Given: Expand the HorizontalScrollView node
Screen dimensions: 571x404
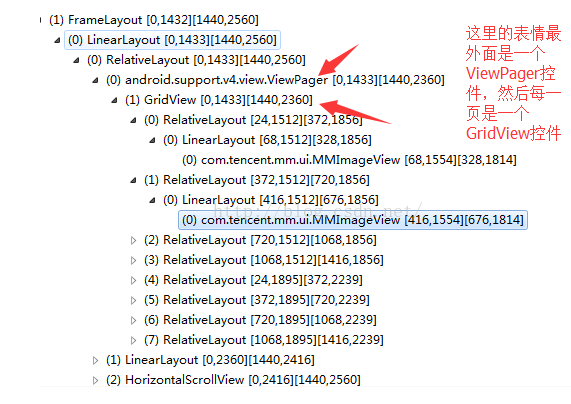Looking at the screenshot, I should [x=95, y=380].
